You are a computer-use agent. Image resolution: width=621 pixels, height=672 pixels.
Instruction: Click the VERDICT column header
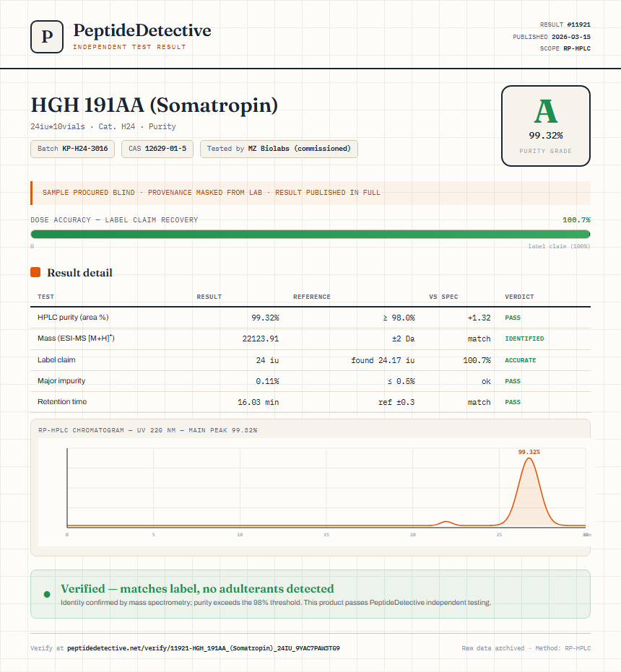[519, 297]
